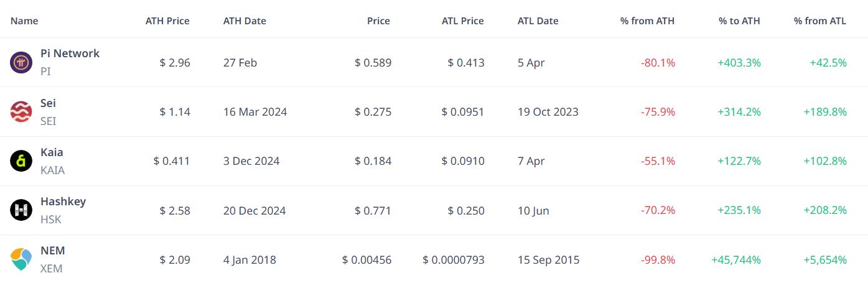Sort by % from ATL header
Image resolution: width=868 pixels, height=283 pixels.
(820, 21)
